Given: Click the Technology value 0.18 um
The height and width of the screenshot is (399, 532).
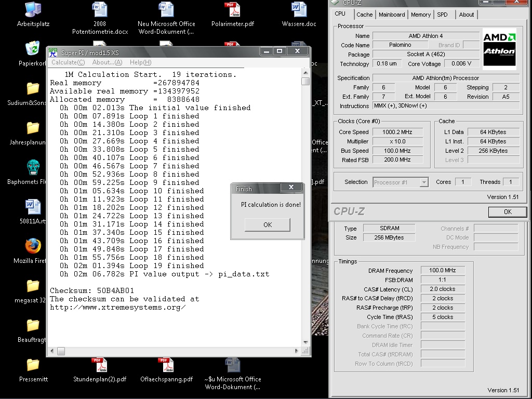Looking at the screenshot, I should 387,63.
